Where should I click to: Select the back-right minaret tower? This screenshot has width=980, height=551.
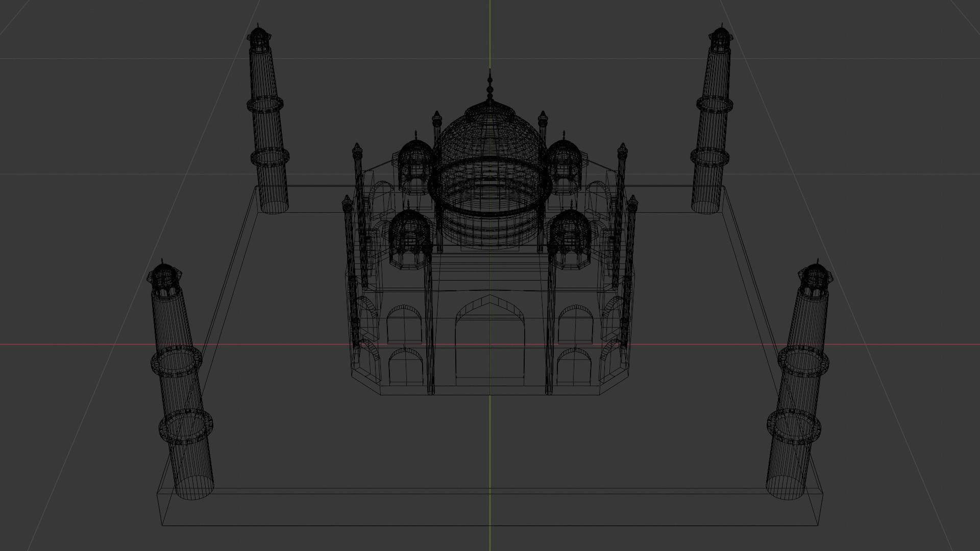click(712, 118)
